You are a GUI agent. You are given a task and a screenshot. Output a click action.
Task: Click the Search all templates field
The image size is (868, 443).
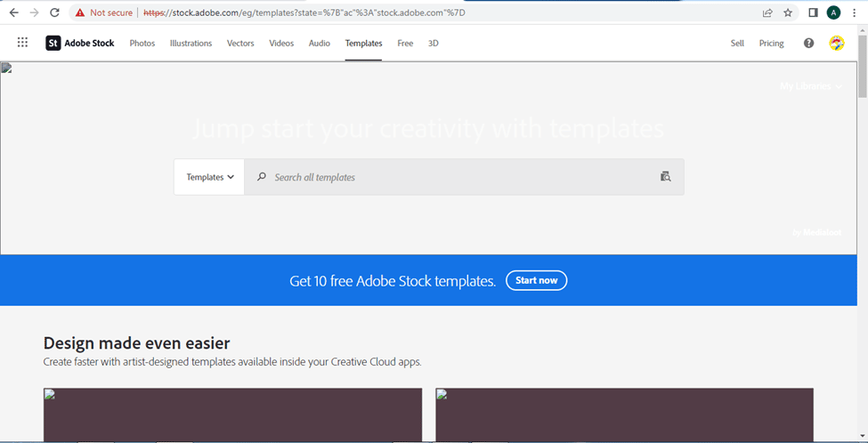click(464, 177)
